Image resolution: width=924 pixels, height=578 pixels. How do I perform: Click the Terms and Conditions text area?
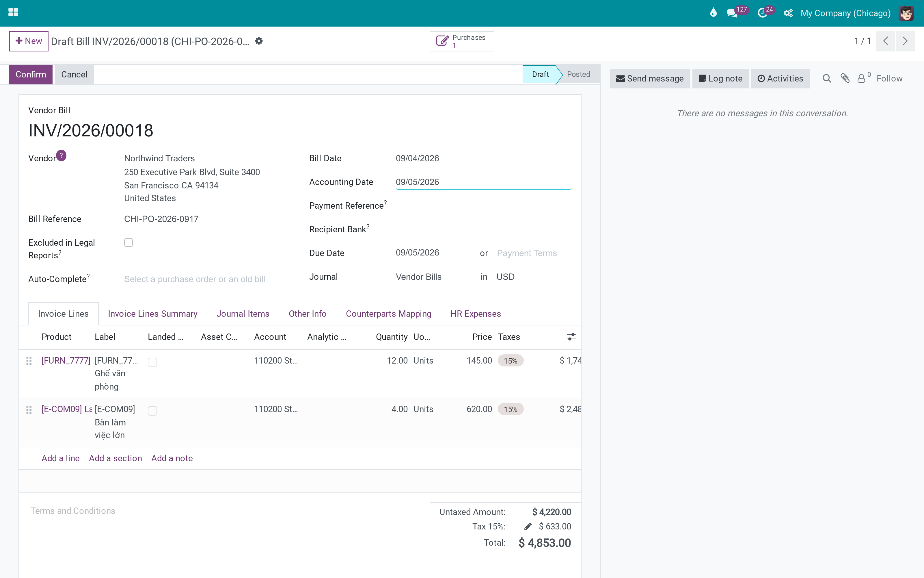(225, 511)
